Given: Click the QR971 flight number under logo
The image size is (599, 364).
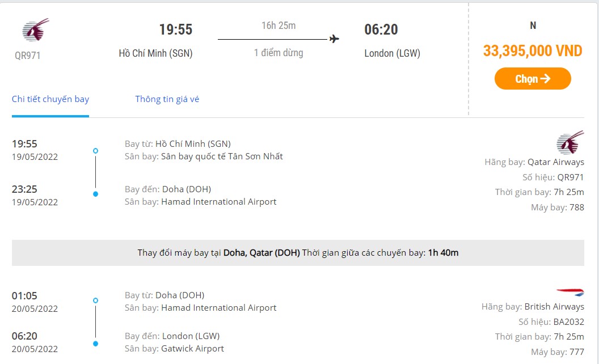Looking at the screenshot, I should 28,56.
